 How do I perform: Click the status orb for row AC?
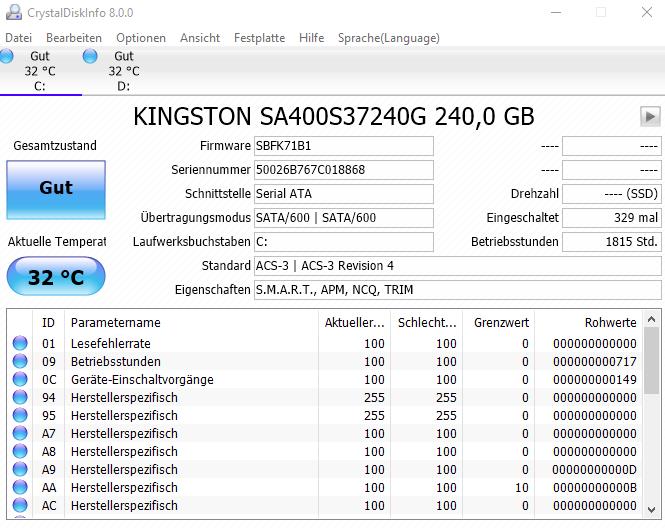pos(20,506)
